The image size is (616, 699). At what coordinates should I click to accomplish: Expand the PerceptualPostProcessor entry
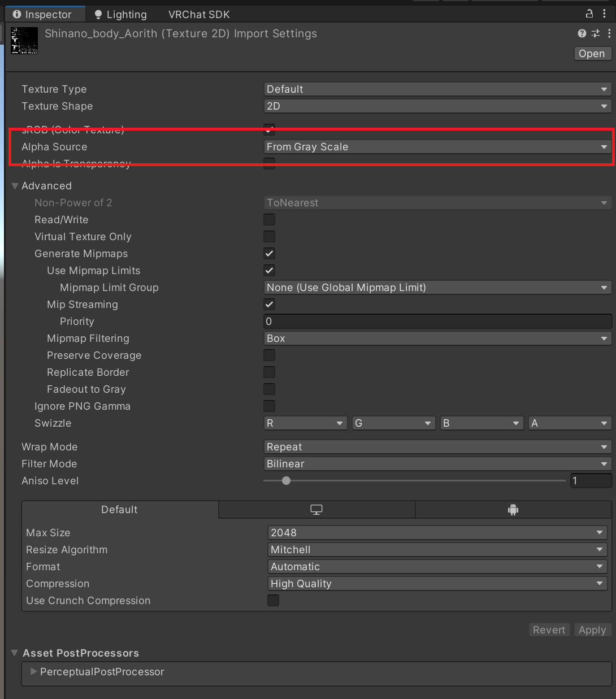coord(34,672)
